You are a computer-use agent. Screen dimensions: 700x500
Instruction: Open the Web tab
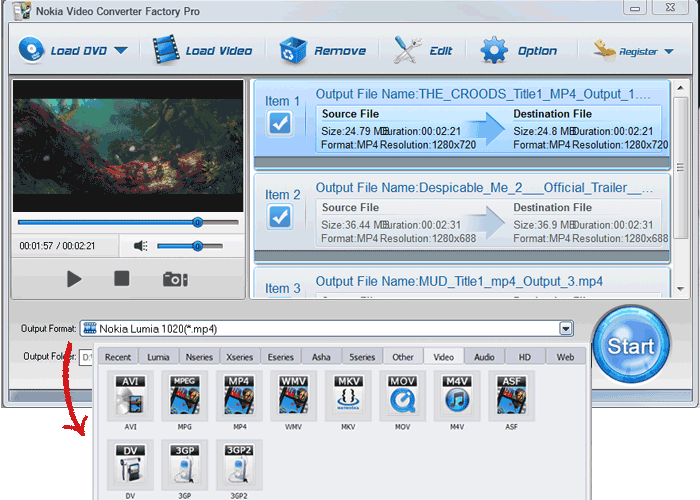[565, 357]
